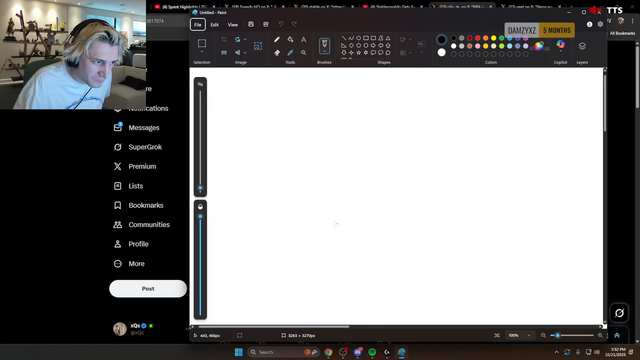Screen dimensions: 640x360
Task: Open the xQc account switcher
Action: (x=134, y=329)
